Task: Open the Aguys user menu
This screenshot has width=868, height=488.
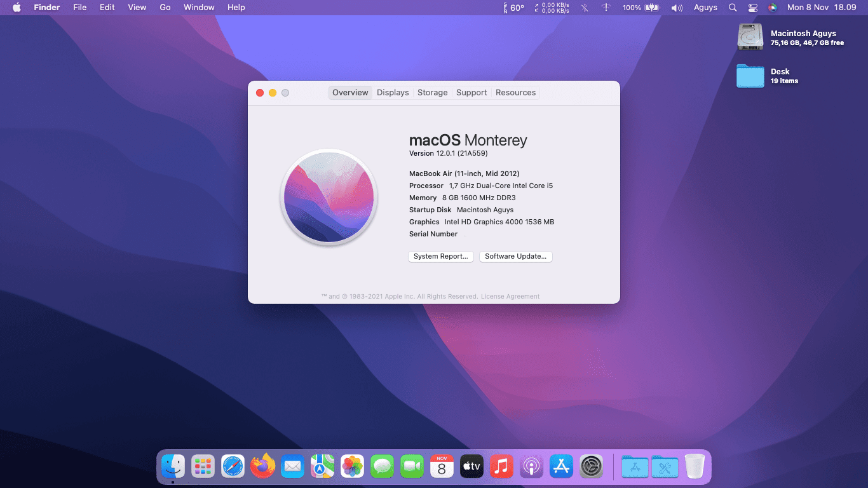Action: [705, 8]
